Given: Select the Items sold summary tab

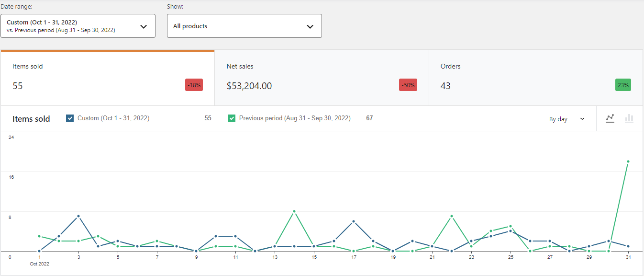Looking at the screenshot, I should (108, 78).
